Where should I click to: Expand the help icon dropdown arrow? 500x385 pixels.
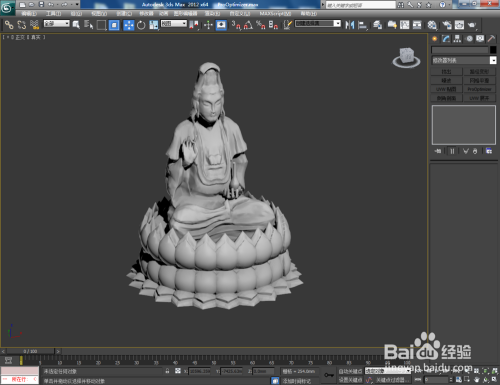click(x=449, y=5)
